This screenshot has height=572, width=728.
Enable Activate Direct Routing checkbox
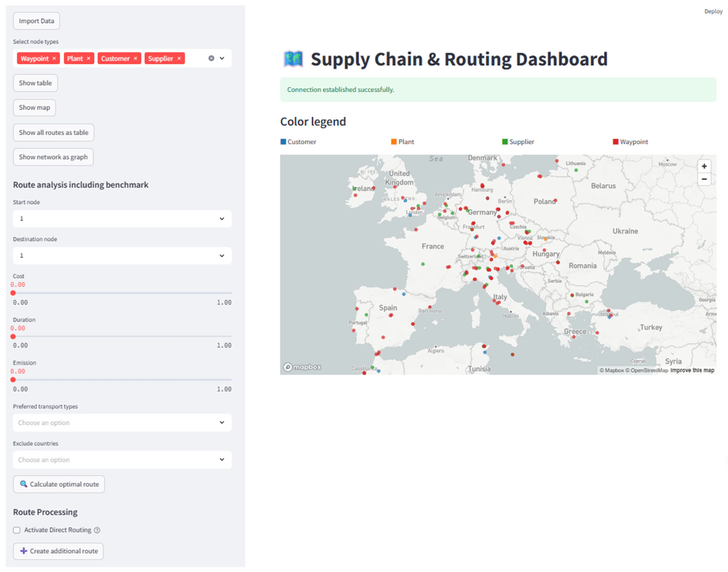pos(17,530)
